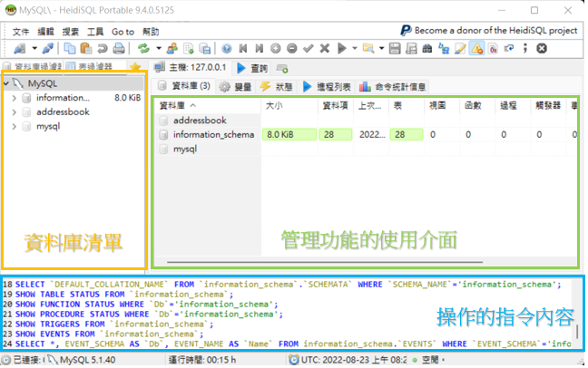The width and height of the screenshot is (588, 368).
Task: Open the User manager icon
Action: [172, 48]
